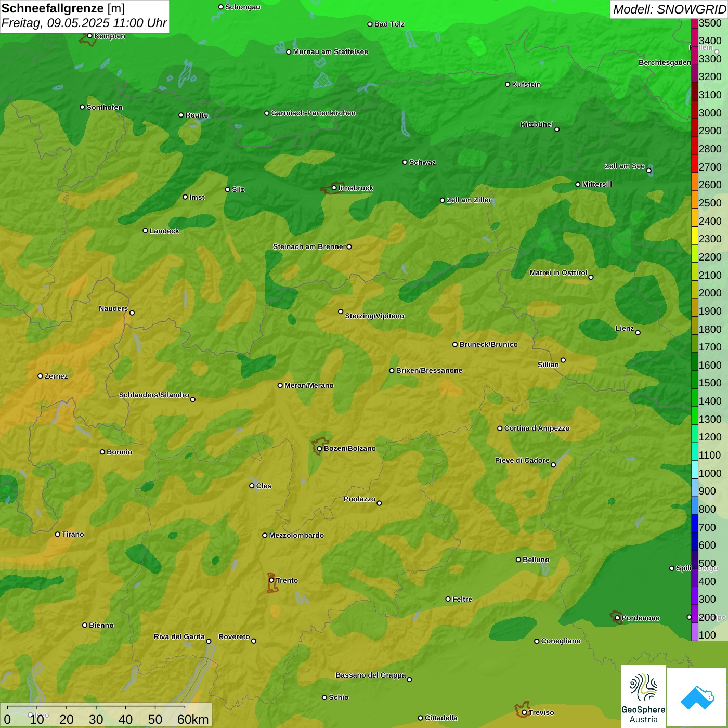Click the 2700 red legend swatch
Image resolution: width=728 pixels, height=728 pixels.
[x=695, y=164]
